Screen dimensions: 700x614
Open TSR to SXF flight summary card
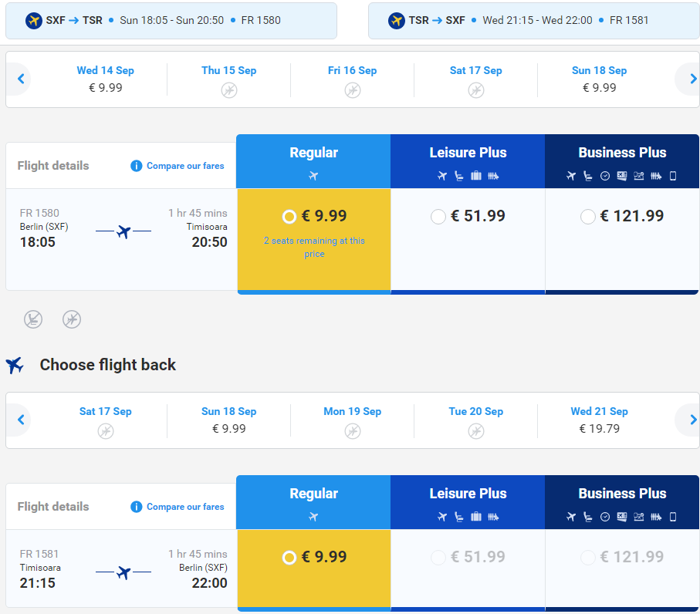pyautogui.click(x=533, y=21)
